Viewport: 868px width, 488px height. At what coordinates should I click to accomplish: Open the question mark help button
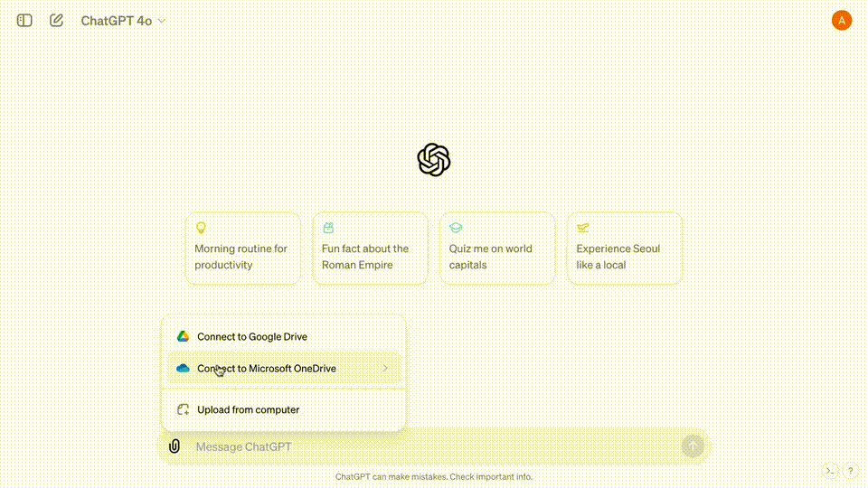tap(850, 471)
